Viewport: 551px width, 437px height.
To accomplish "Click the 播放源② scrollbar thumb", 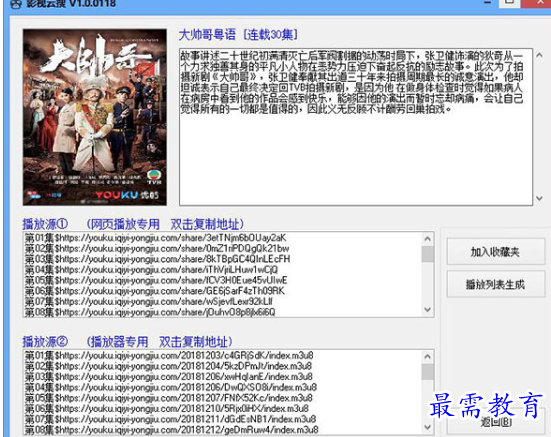I will 428,372.
